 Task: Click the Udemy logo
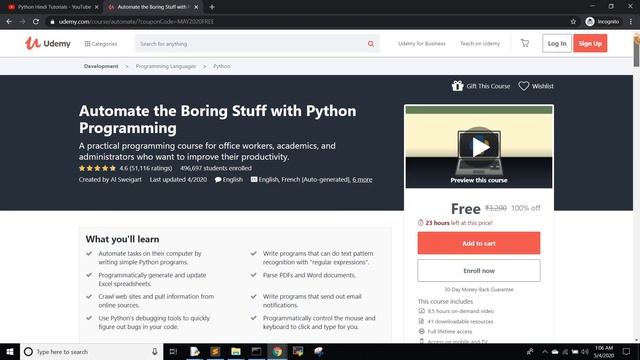[x=48, y=43]
